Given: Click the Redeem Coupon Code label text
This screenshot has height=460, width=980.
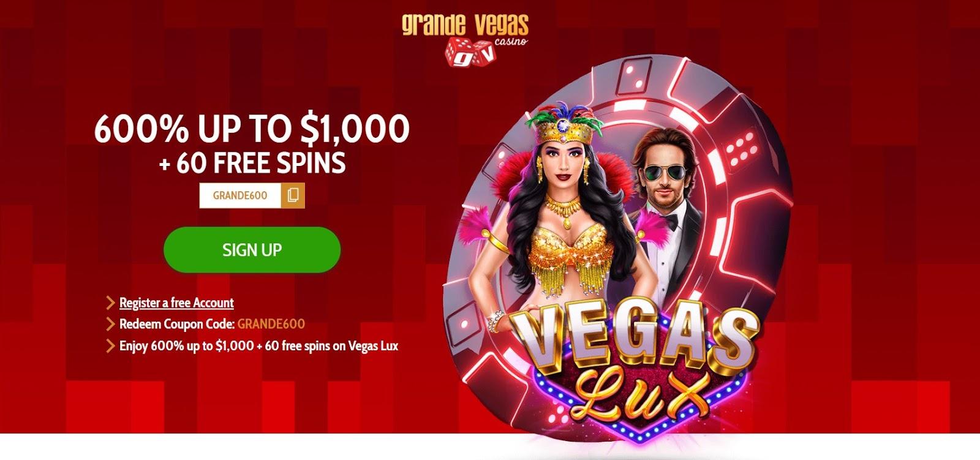Looking at the screenshot, I should [x=177, y=324].
